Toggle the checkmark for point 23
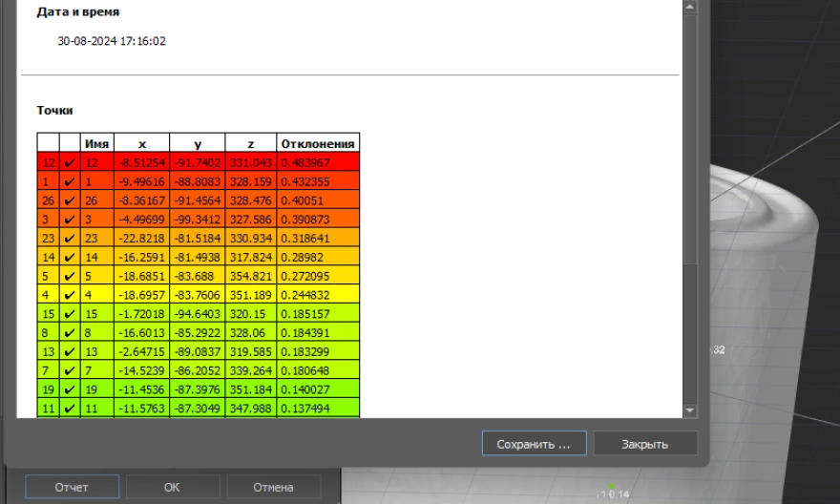This screenshot has height=504, width=840. pyautogui.click(x=69, y=235)
